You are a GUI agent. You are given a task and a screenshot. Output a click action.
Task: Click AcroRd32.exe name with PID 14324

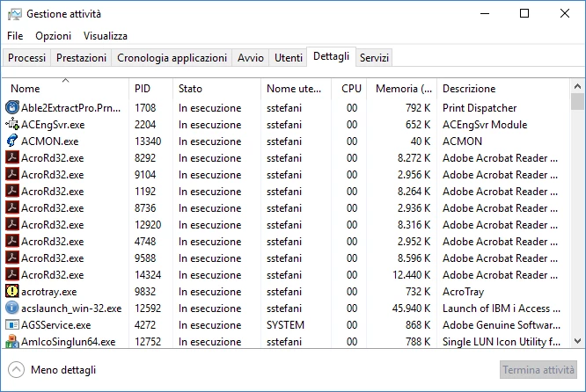pyautogui.click(x=52, y=275)
